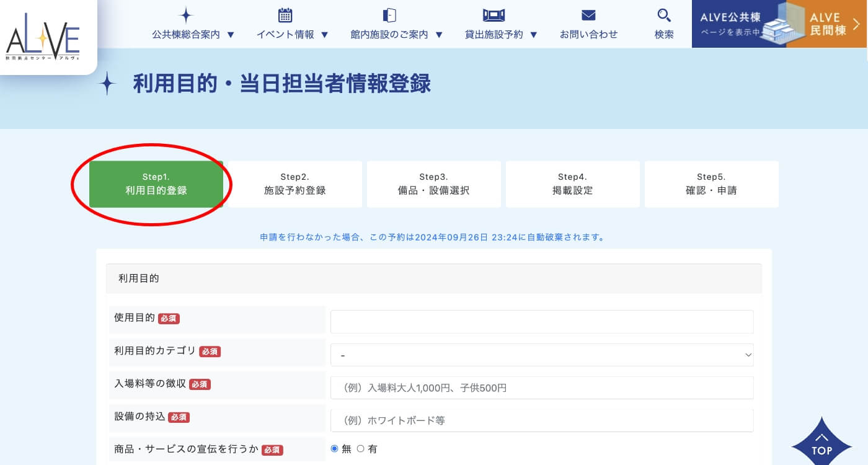
Task: Expand the 公共棟総合案内 menu
Action: (x=193, y=35)
